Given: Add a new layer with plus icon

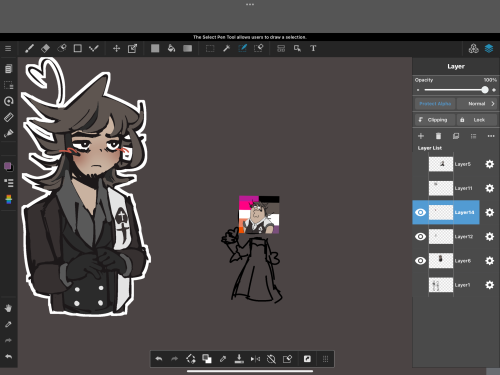Looking at the screenshot, I should pos(421,136).
